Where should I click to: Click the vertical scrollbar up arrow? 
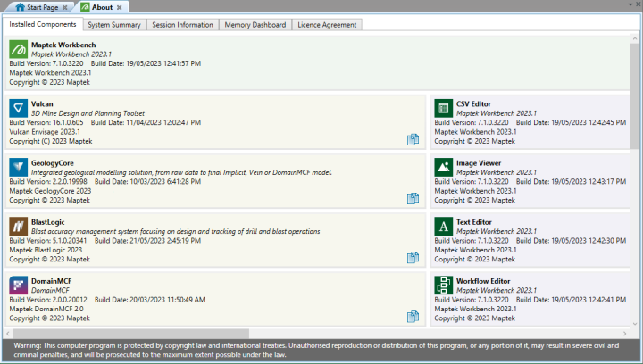[635, 38]
